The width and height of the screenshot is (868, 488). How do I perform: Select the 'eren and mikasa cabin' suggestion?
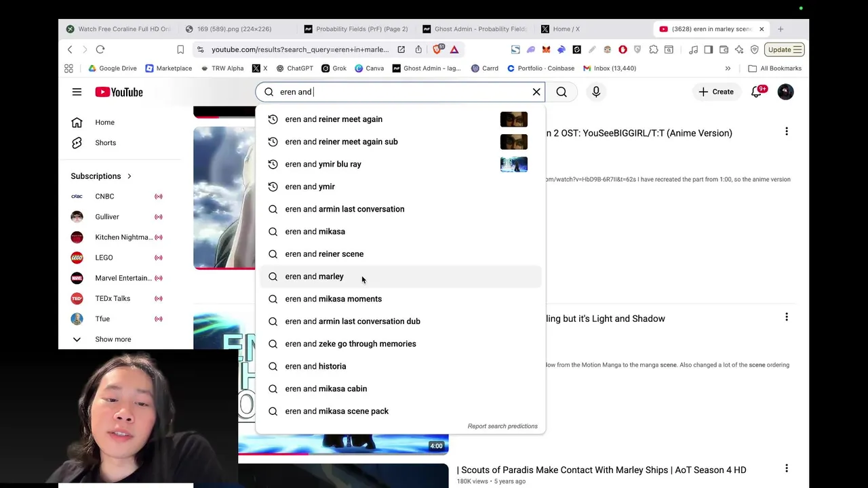pyautogui.click(x=400, y=388)
